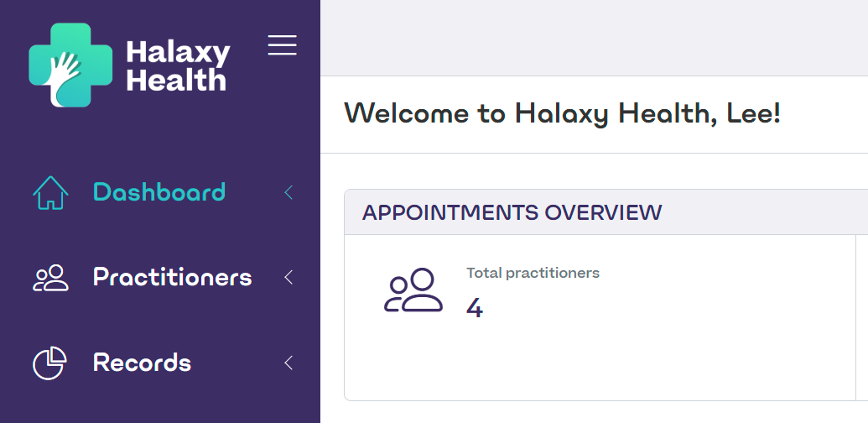Click the Halaxy Health cross-and-hand logo
This screenshot has width=868, height=423.
[x=70, y=65]
